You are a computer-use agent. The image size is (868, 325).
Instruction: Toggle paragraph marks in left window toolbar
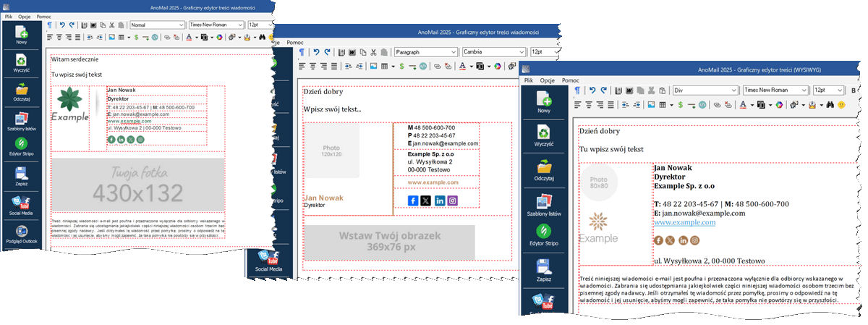tap(50, 25)
